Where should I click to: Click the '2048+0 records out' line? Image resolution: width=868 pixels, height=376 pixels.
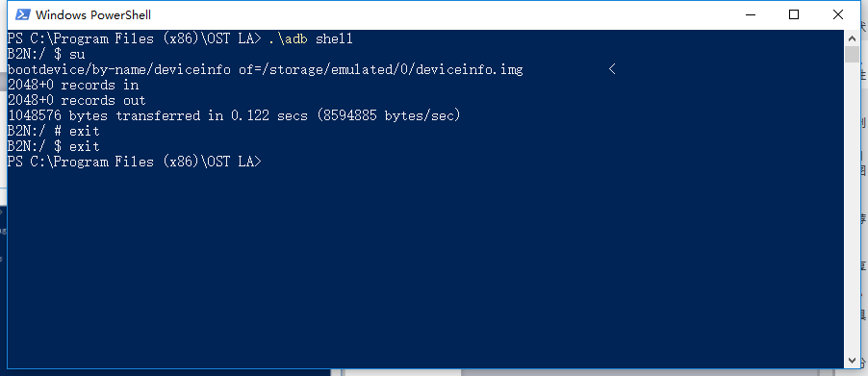(76, 101)
